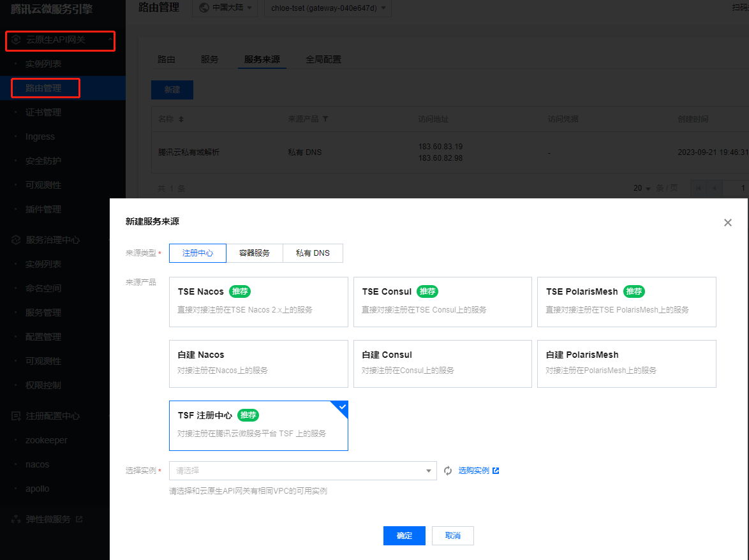Open zookeeper in the sidebar

pos(47,440)
